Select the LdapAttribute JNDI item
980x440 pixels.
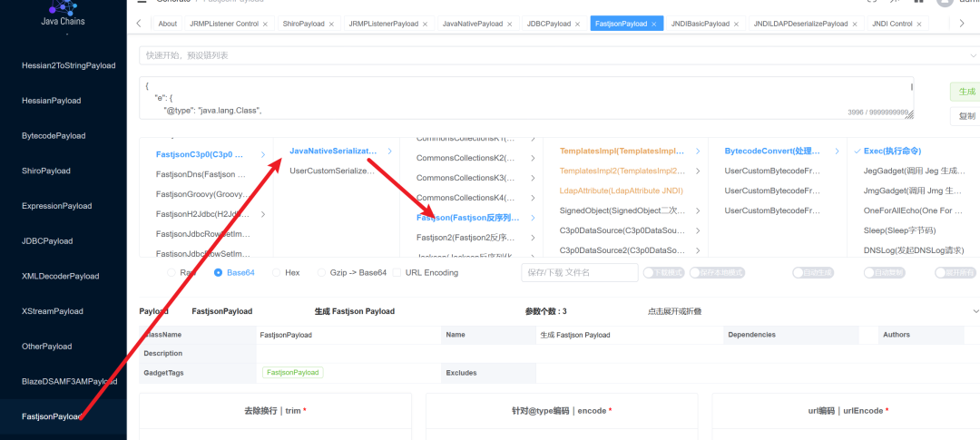coord(622,191)
